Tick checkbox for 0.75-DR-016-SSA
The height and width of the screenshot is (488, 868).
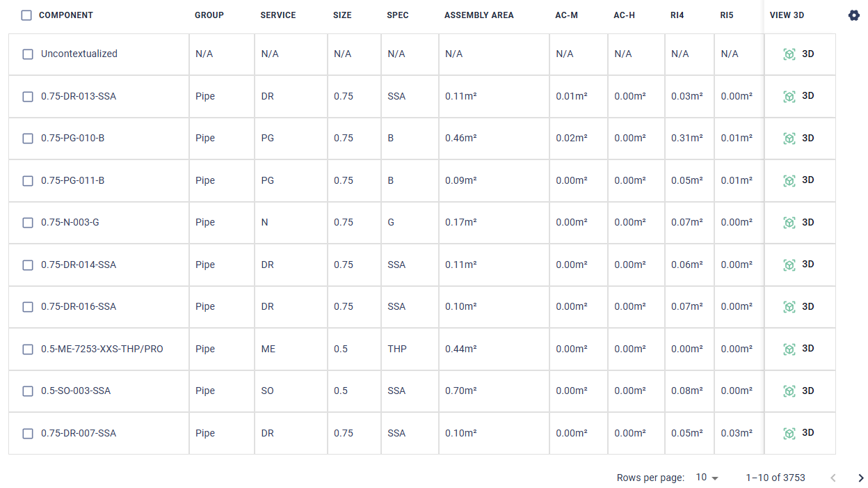coord(28,307)
